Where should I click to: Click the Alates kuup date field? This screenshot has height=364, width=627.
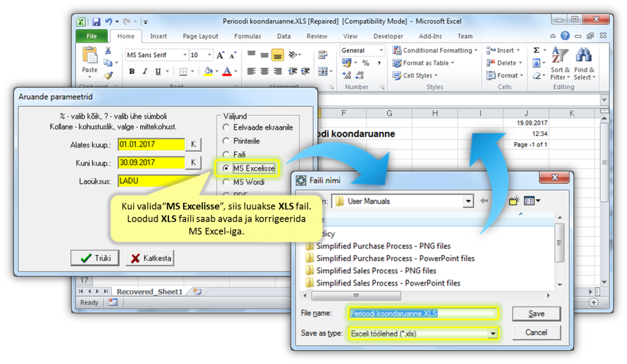[x=152, y=145]
